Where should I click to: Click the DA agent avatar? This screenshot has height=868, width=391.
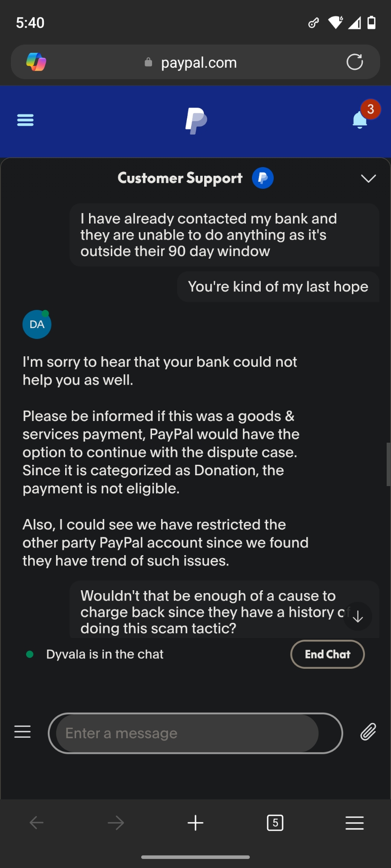[37, 324]
